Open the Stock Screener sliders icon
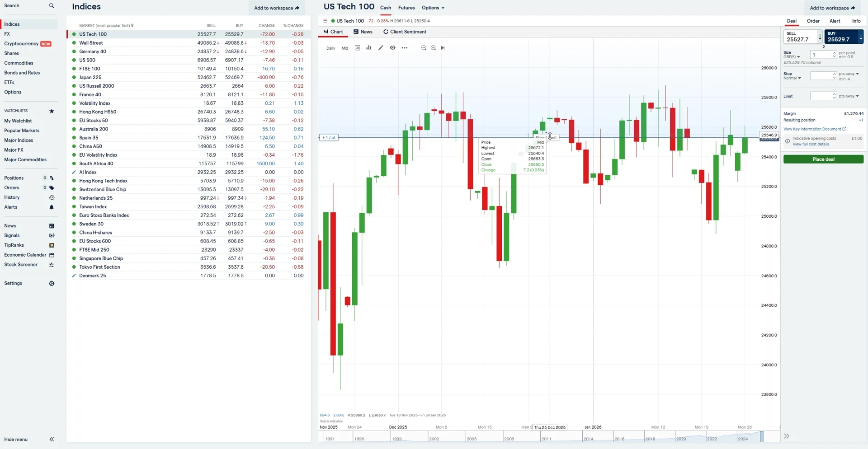The image size is (868, 449). [x=52, y=265]
